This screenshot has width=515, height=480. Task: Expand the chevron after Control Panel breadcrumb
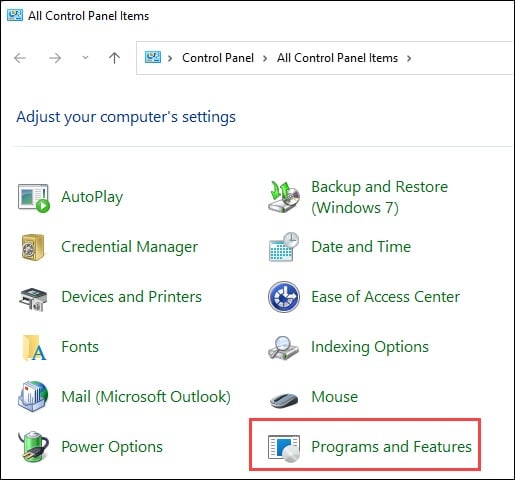pyautogui.click(x=265, y=59)
